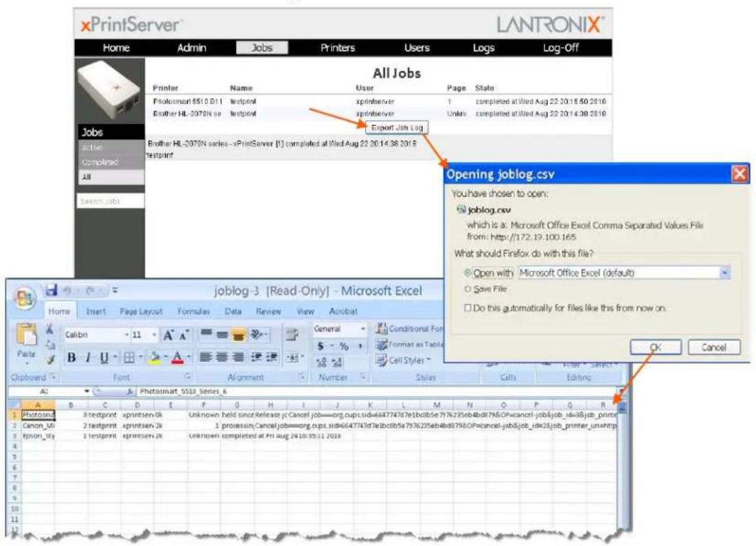This screenshot has width=756, height=546.
Task: Click the Export Job Log button
Action: point(396,128)
